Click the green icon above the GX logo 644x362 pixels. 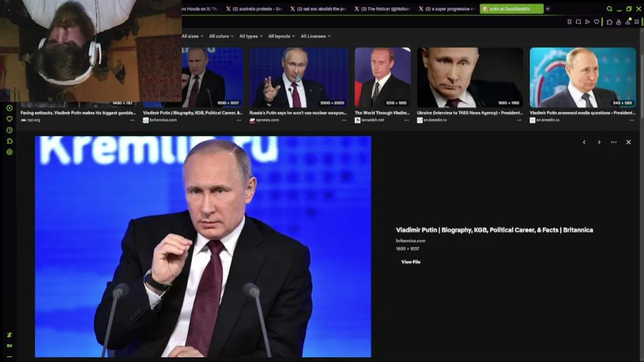9,335
